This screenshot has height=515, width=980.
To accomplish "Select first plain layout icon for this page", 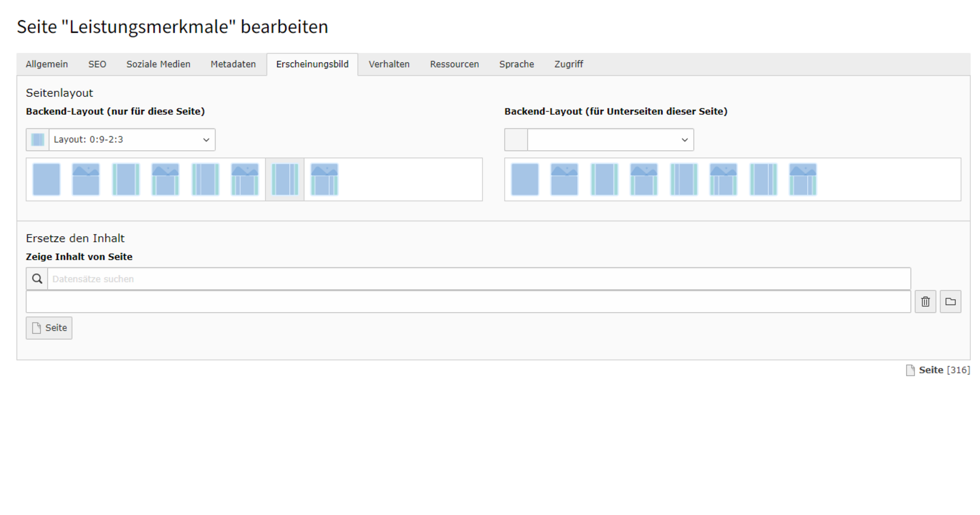I will click(46, 180).
